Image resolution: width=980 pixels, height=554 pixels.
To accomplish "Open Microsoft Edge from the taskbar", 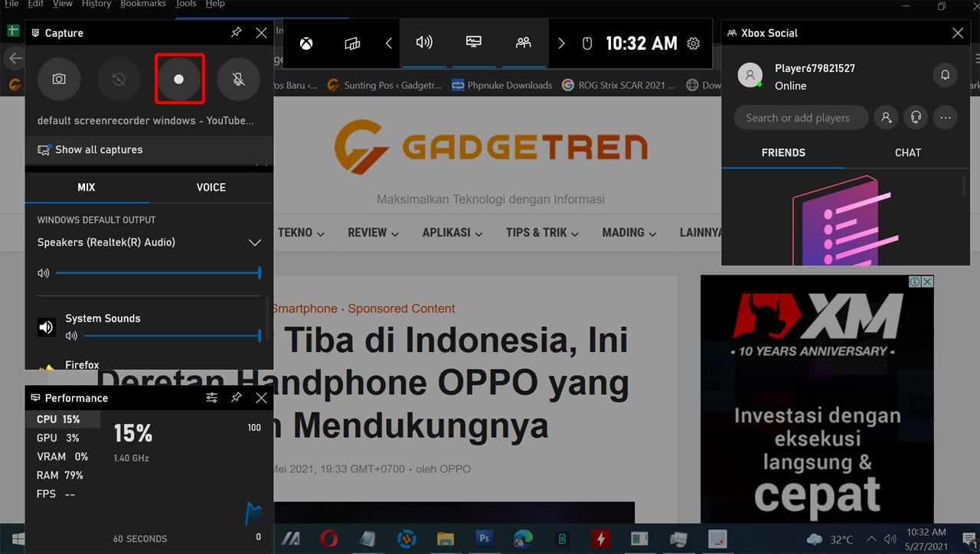I will point(523,539).
